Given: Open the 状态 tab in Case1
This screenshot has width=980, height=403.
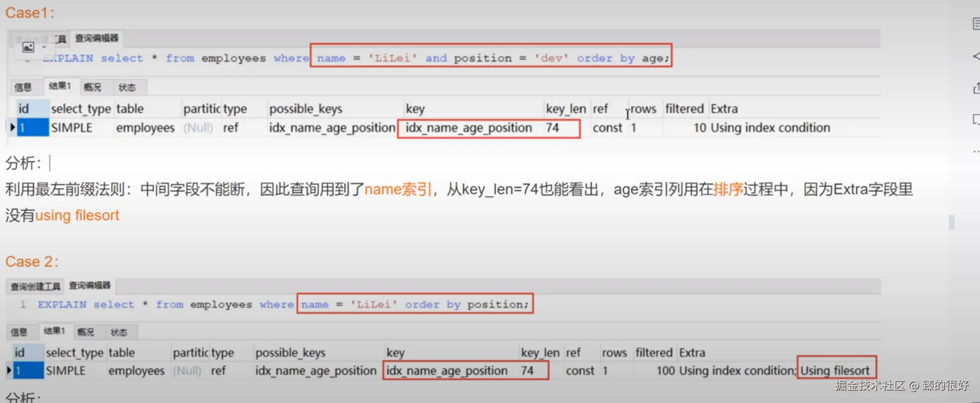Looking at the screenshot, I should [x=127, y=87].
